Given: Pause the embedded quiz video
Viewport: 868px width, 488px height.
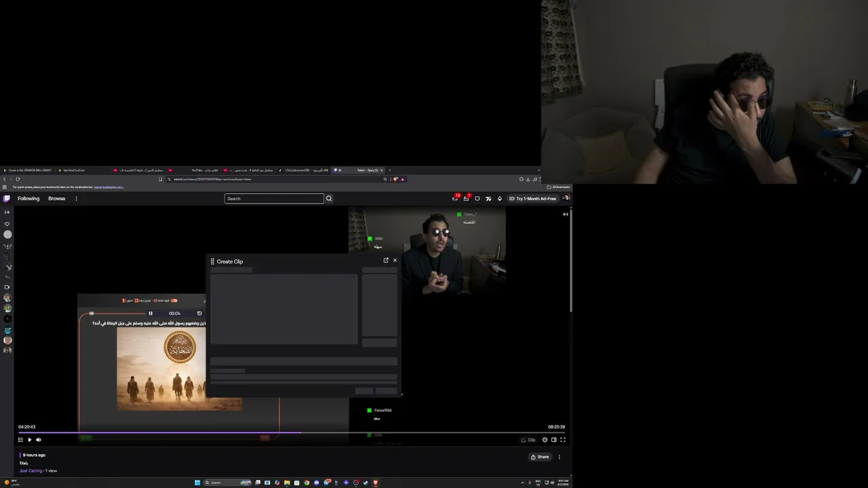Looking at the screenshot, I should (x=151, y=313).
